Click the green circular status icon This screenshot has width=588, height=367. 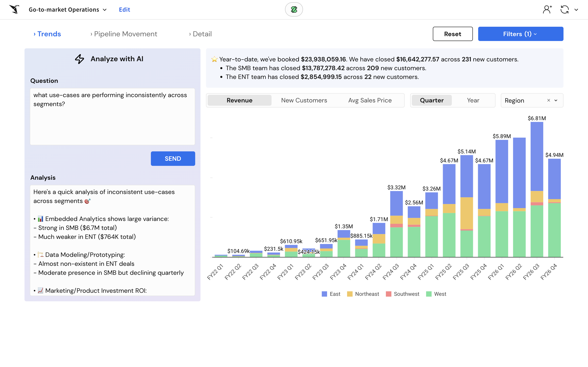[294, 9]
